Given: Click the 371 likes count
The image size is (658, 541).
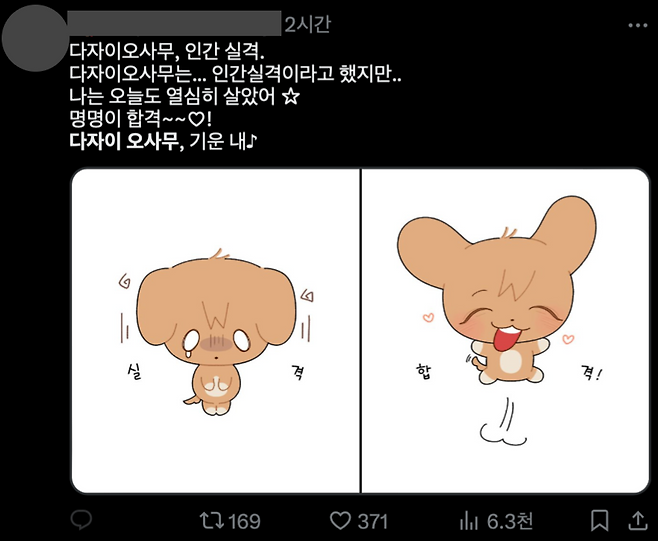Looking at the screenshot, I should pos(373,521).
